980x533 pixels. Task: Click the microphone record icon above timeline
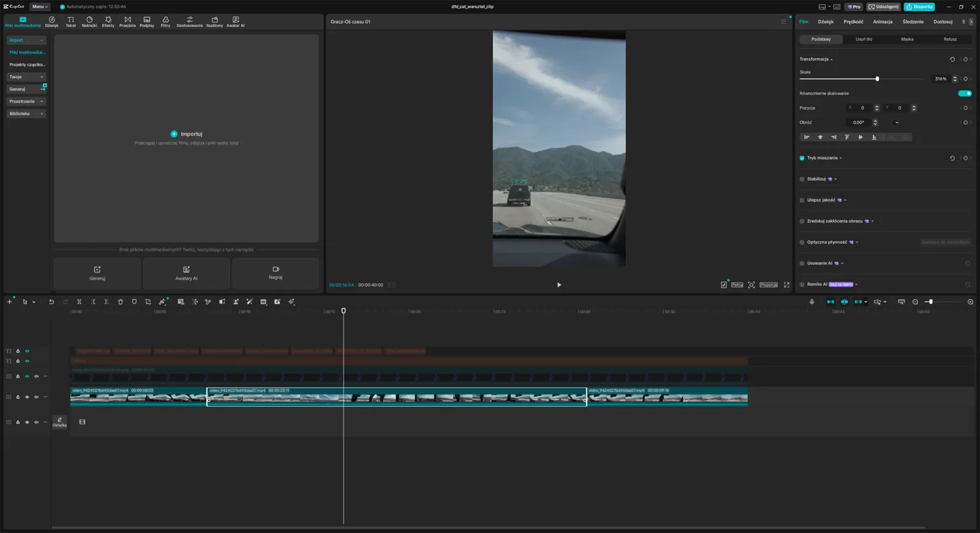812,301
